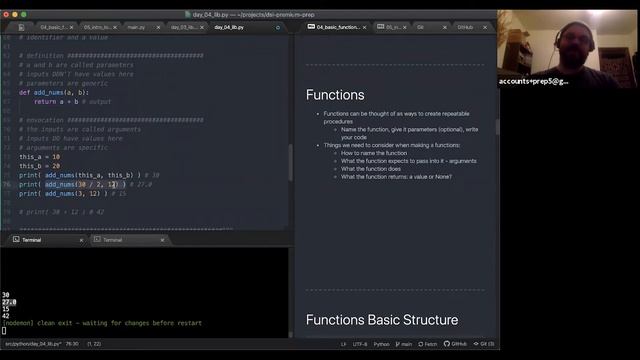Switch to the Git tab

click(x=420, y=27)
